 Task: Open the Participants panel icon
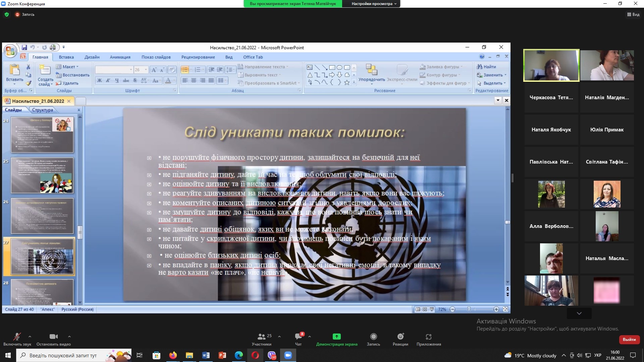[x=262, y=337]
